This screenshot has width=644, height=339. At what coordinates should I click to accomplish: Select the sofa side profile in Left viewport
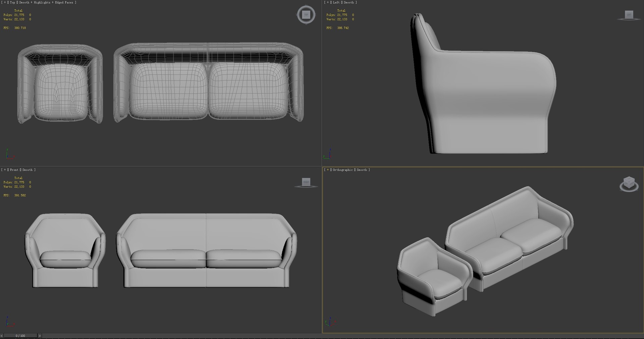pyautogui.click(x=483, y=84)
